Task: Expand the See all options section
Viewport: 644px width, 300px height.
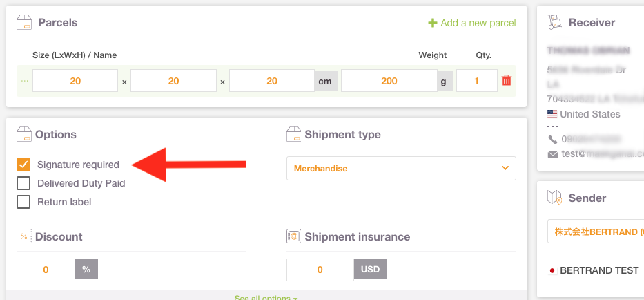Action: point(265,297)
